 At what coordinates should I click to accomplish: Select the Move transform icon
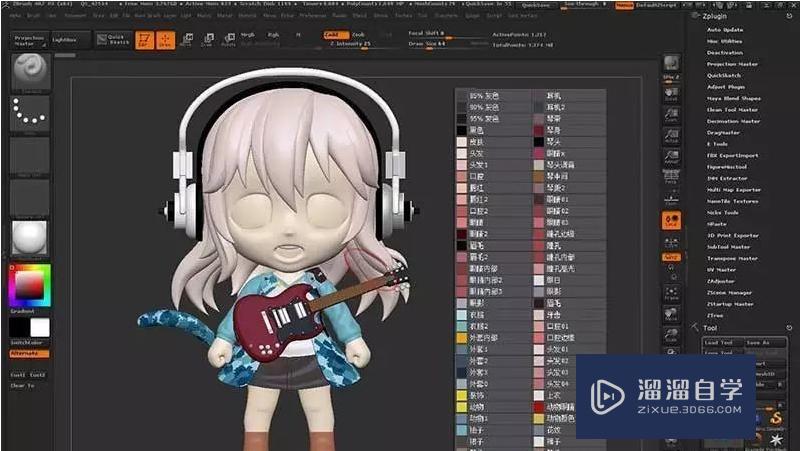187,40
